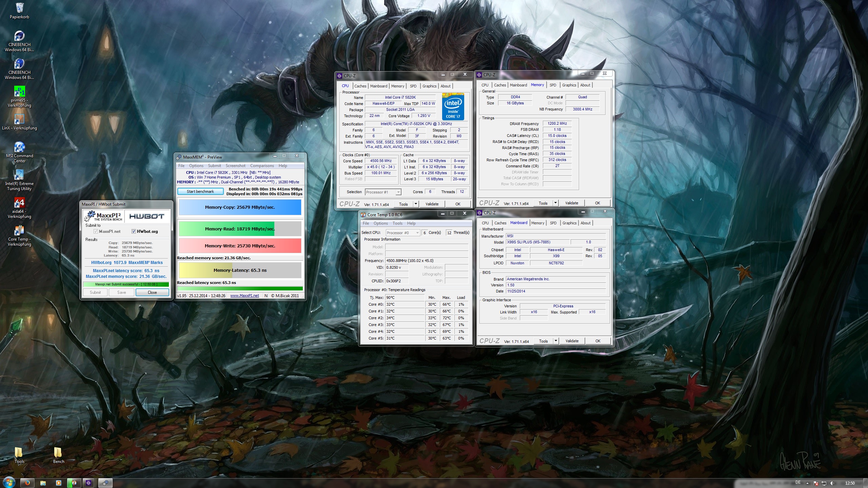The width and height of the screenshot is (868, 488).
Task: Open the Bench folder on desktop
Action: [x=58, y=453]
